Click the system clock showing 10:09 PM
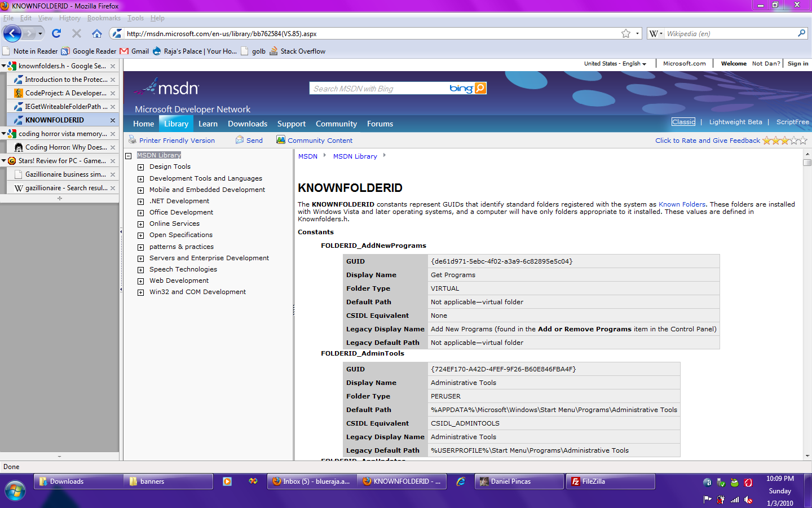Viewport: 812px width, 508px height. [780, 479]
